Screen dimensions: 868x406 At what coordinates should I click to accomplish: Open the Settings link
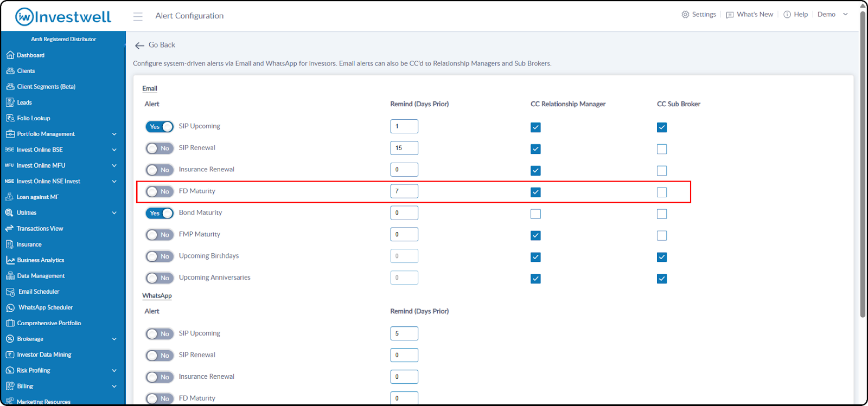click(704, 15)
